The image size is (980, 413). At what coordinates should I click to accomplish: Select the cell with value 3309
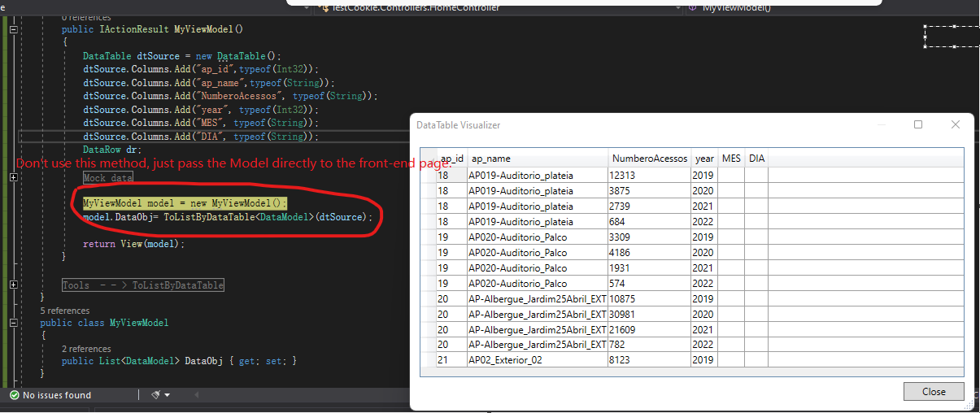[x=650, y=237]
